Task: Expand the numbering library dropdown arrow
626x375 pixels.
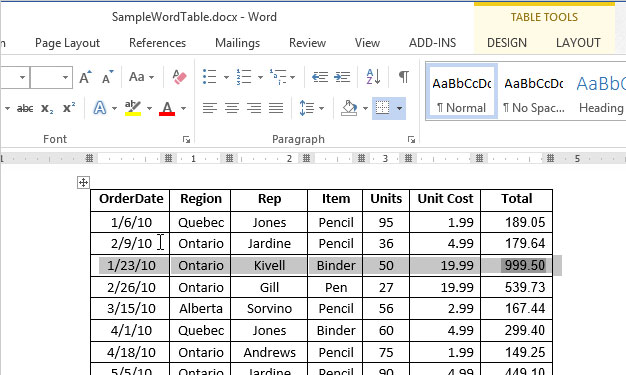Action: point(260,77)
